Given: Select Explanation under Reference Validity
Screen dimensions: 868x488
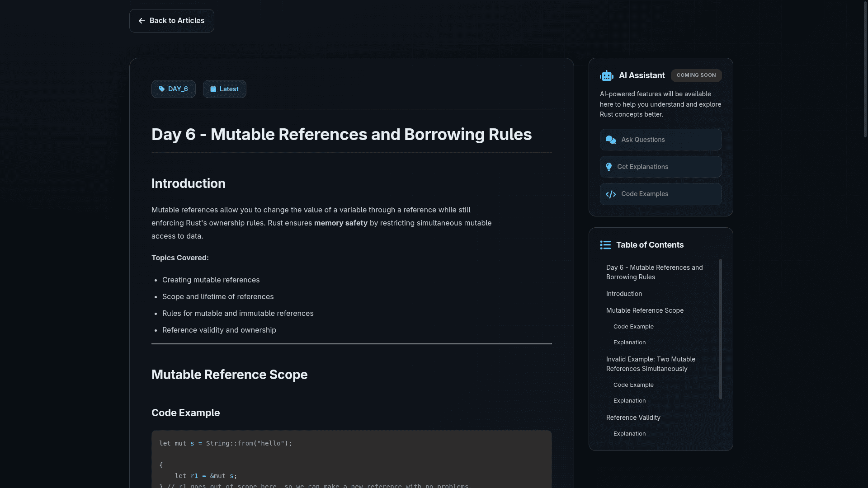Looking at the screenshot, I should coord(629,433).
